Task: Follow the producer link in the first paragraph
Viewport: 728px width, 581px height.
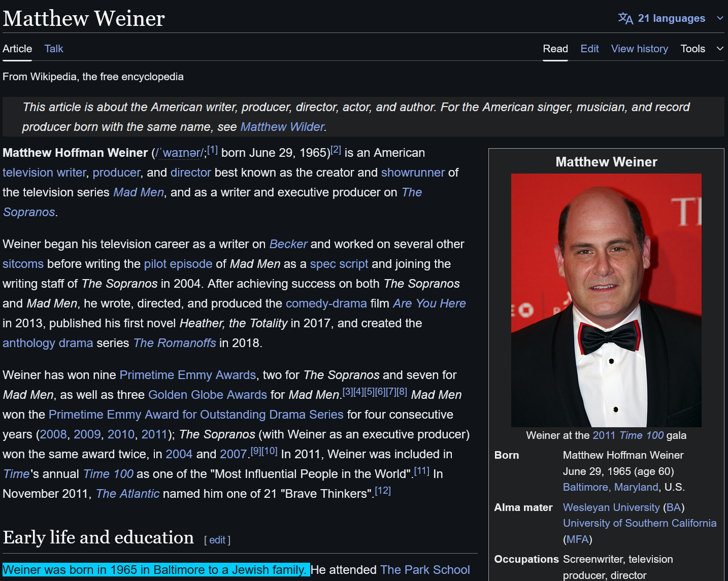Action: click(116, 173)
